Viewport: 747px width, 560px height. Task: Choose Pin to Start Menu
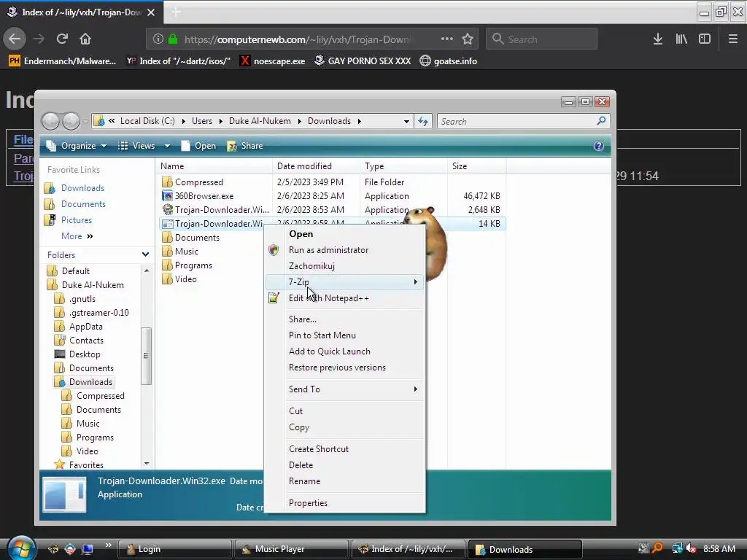[322, 335]
